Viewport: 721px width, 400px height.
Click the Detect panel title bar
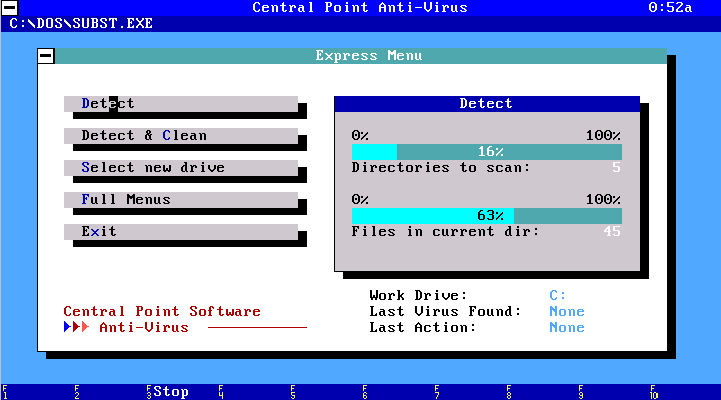pyautogui.click(x=487, y=103)
